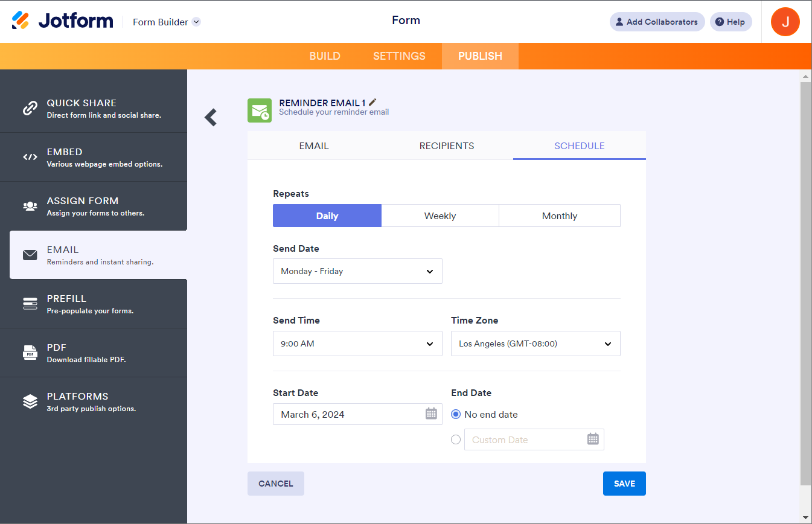Open the Send Time dropdown

point(357,343)
